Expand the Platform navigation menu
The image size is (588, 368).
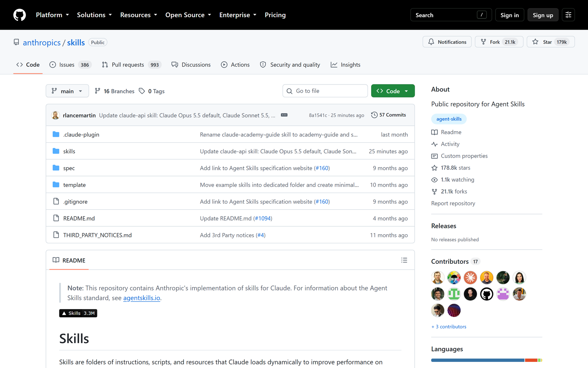click(52, 15)
